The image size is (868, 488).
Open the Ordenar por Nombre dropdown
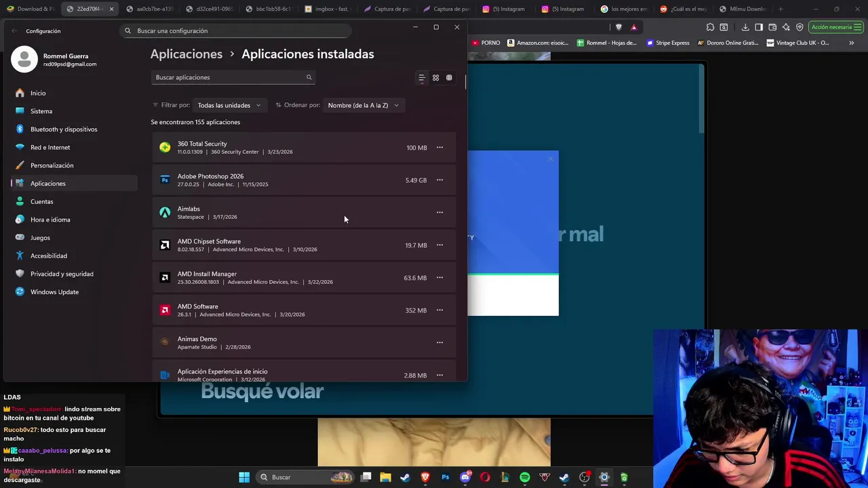(x=363, y=105)
